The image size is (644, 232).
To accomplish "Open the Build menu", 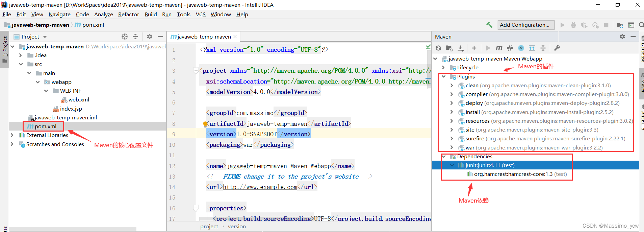I will [151, 14].
